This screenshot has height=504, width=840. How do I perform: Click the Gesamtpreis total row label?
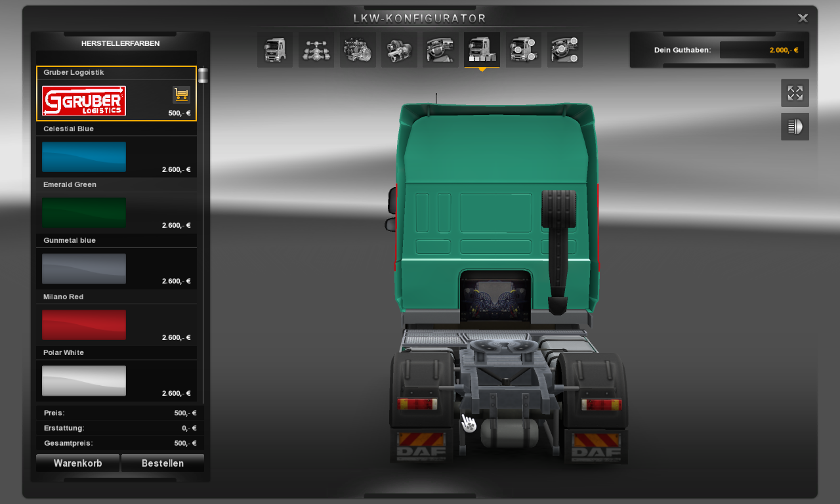pos(68,443)
